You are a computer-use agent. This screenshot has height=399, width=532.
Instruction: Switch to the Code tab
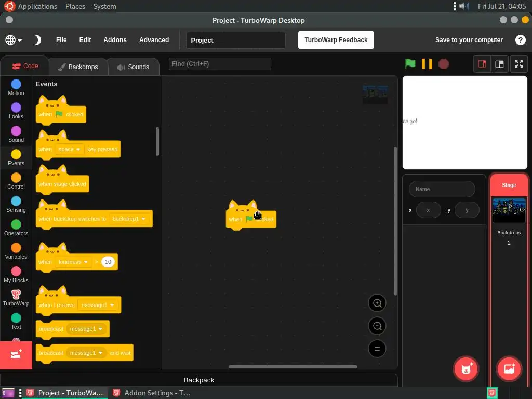(25, 66)
